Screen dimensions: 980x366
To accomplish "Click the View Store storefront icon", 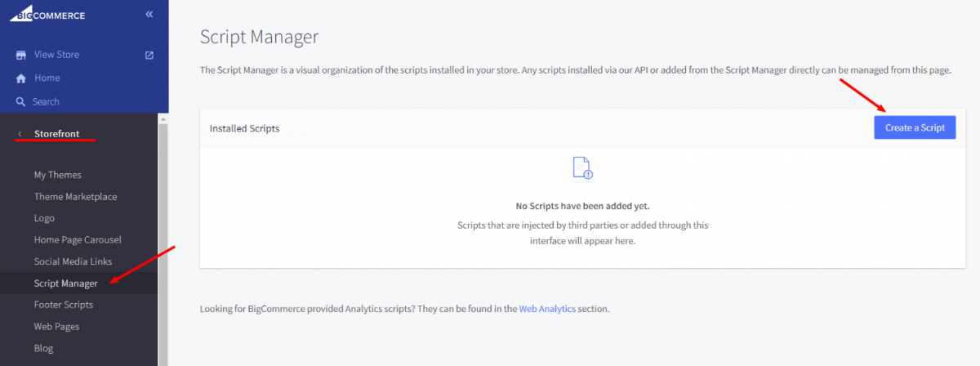I will pos(21,55).
